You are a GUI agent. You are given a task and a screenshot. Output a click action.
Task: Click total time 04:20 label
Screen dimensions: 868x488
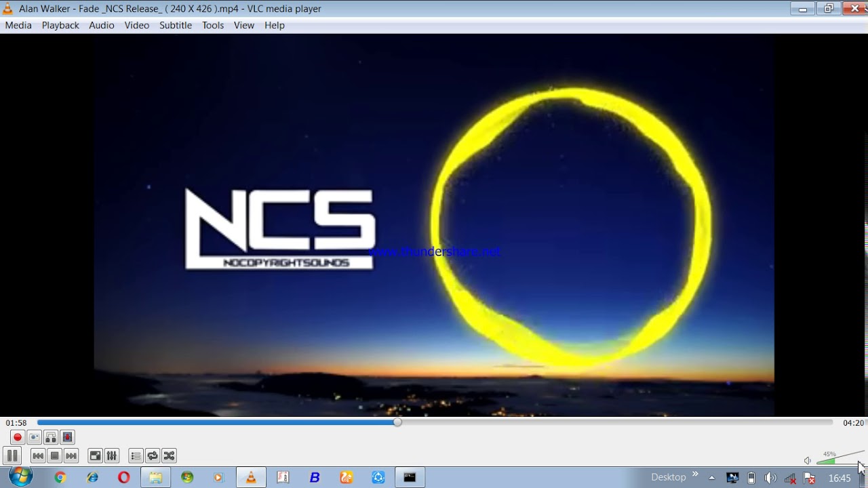853,423
